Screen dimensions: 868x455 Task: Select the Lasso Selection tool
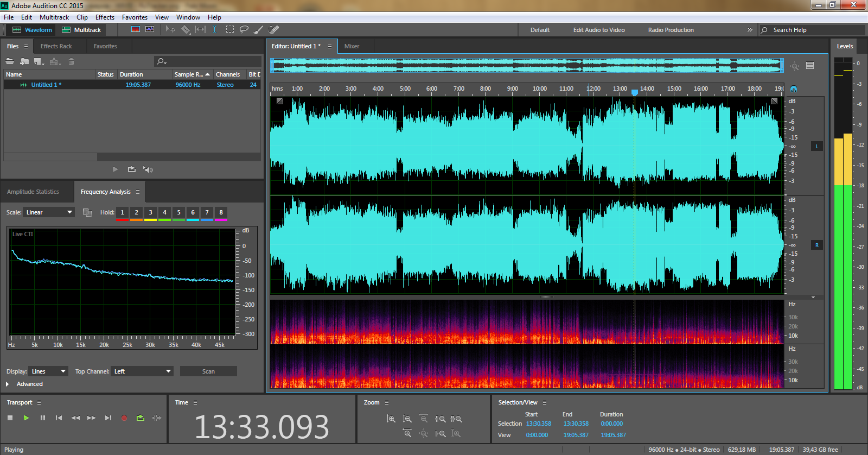tap(244, 29)
